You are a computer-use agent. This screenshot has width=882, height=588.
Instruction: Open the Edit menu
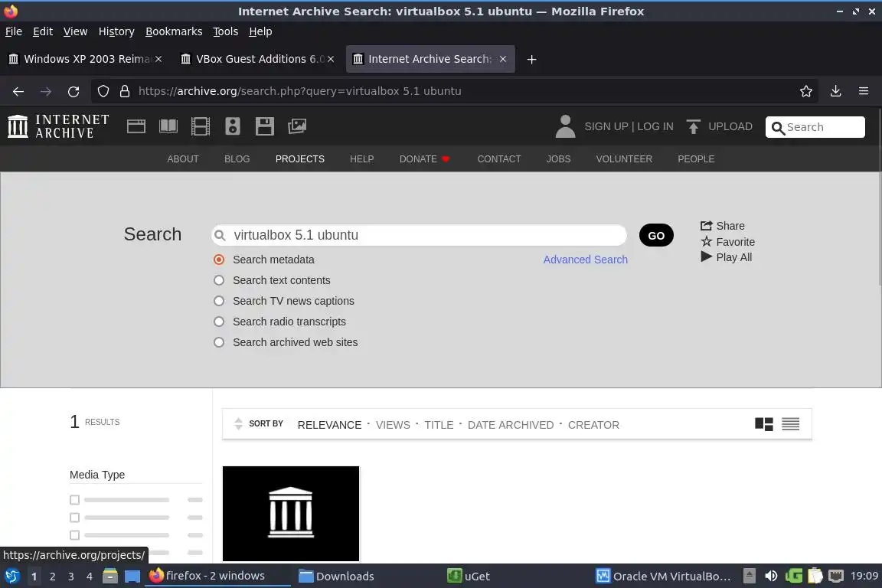click(x=43, y=31)
